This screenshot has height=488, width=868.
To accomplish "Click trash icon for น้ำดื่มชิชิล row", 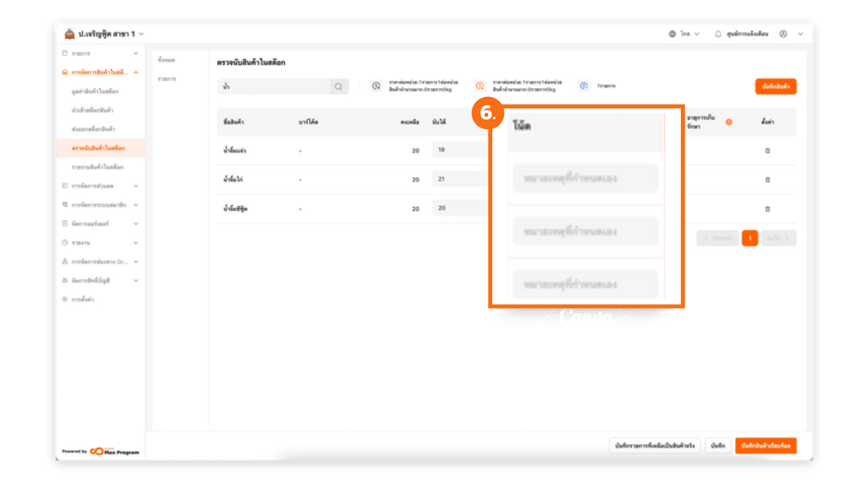I will tap(767, 209).
